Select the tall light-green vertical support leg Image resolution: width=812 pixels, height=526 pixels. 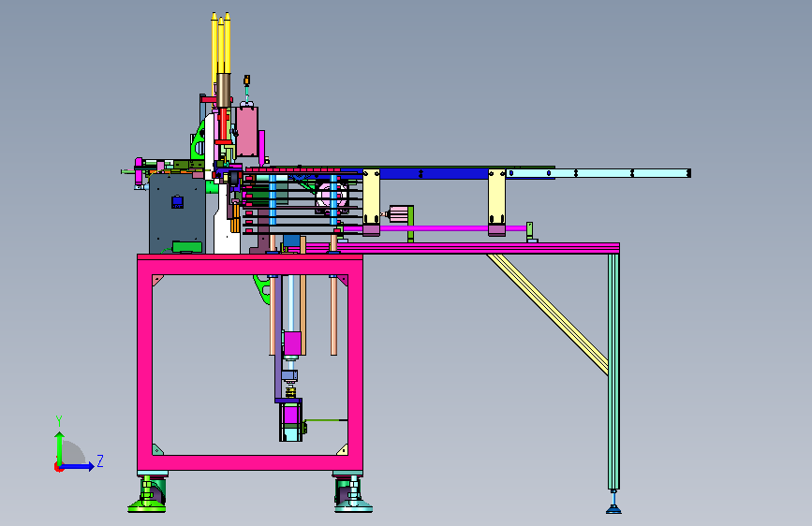click(x=613, y=372)
